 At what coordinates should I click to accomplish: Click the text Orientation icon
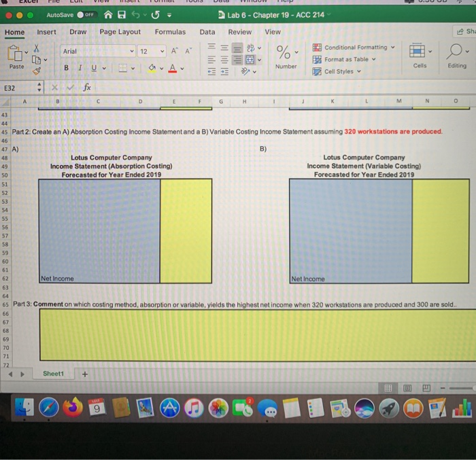click(x=245, y=71)
